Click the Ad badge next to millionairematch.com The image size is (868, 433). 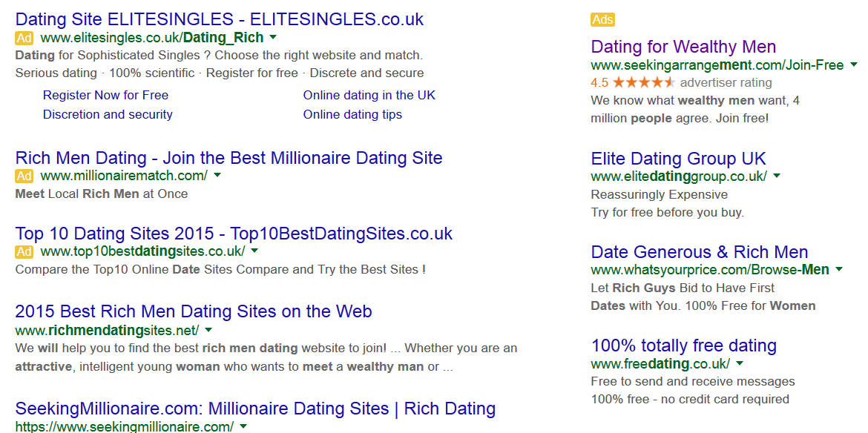click(24, 176)
